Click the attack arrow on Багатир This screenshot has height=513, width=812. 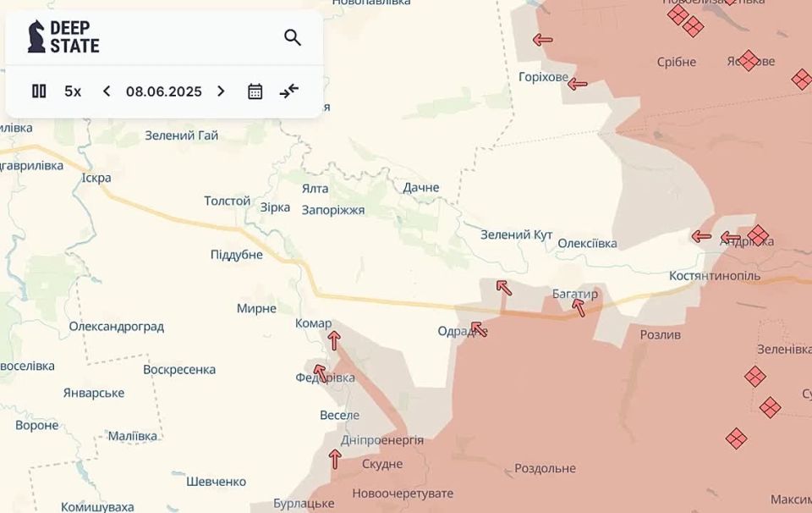click(x=579, y=307)
